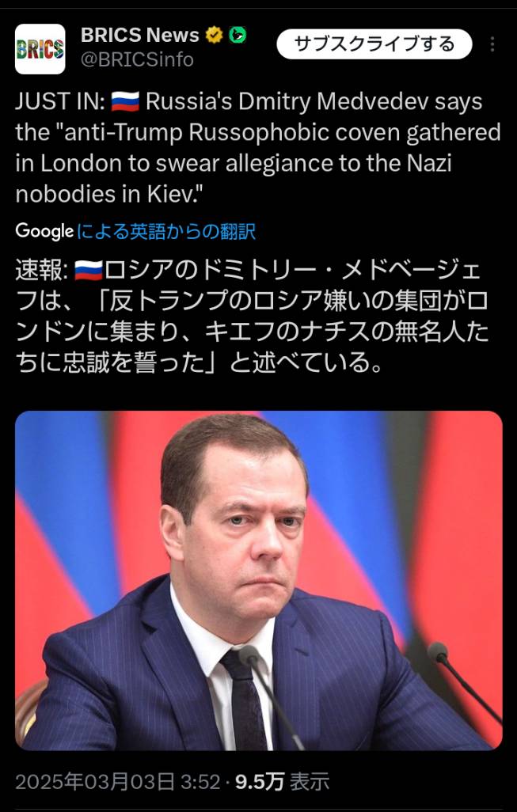Screen dimensions: 517x812
Task: Open the BRICS News display name
Action: 140,35
